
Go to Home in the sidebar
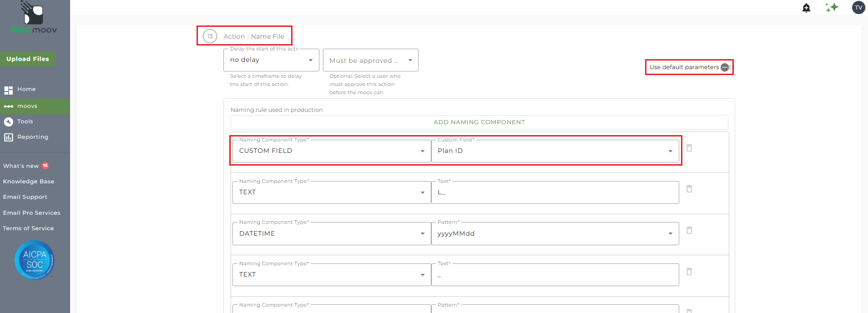coord(26,89)
